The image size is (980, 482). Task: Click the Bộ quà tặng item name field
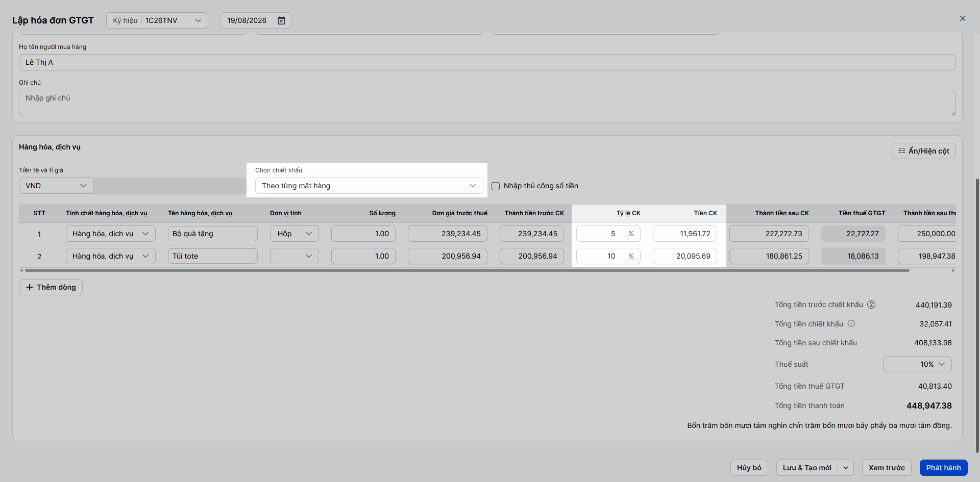tap(213, 234)
